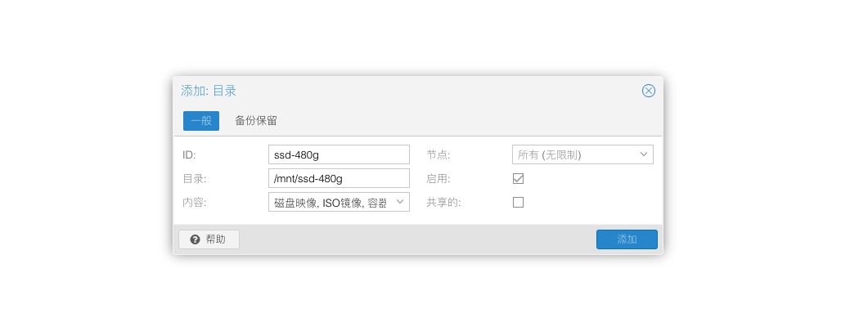Open the 备份保留 tab
The image size is (868, 313).
point(256,121)
